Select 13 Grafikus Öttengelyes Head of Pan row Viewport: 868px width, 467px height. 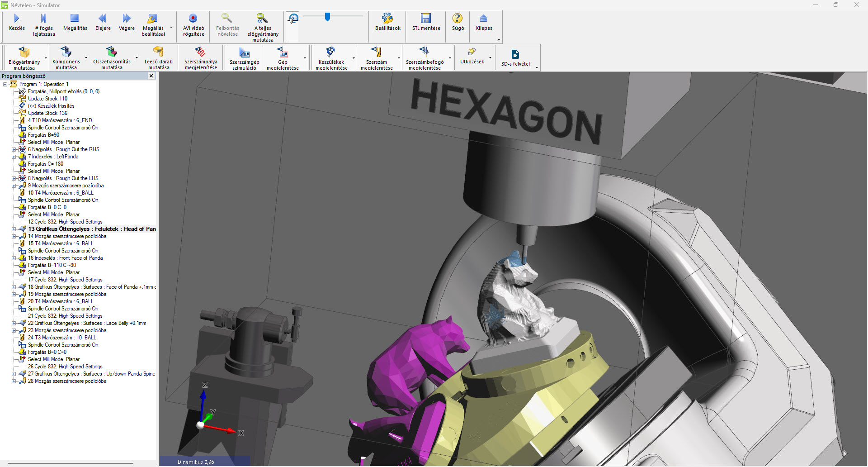(92, 229)
